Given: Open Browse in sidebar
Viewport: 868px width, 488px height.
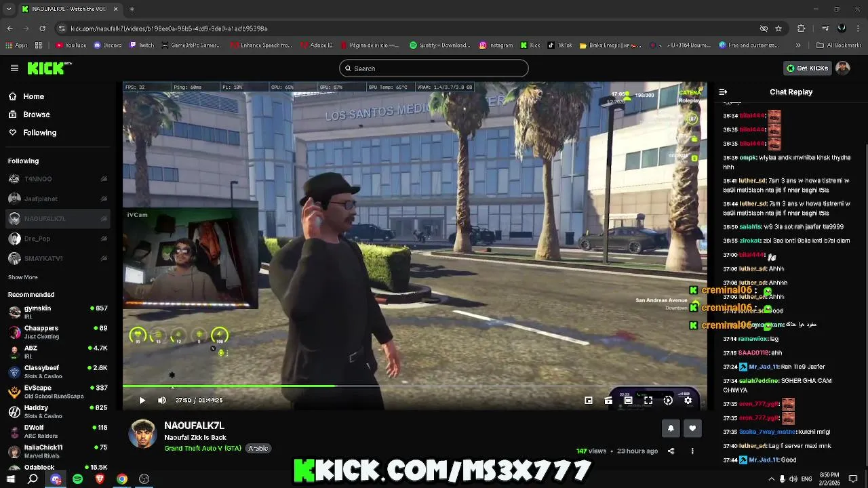Looking at the screenshot, I should coord(30,115).
